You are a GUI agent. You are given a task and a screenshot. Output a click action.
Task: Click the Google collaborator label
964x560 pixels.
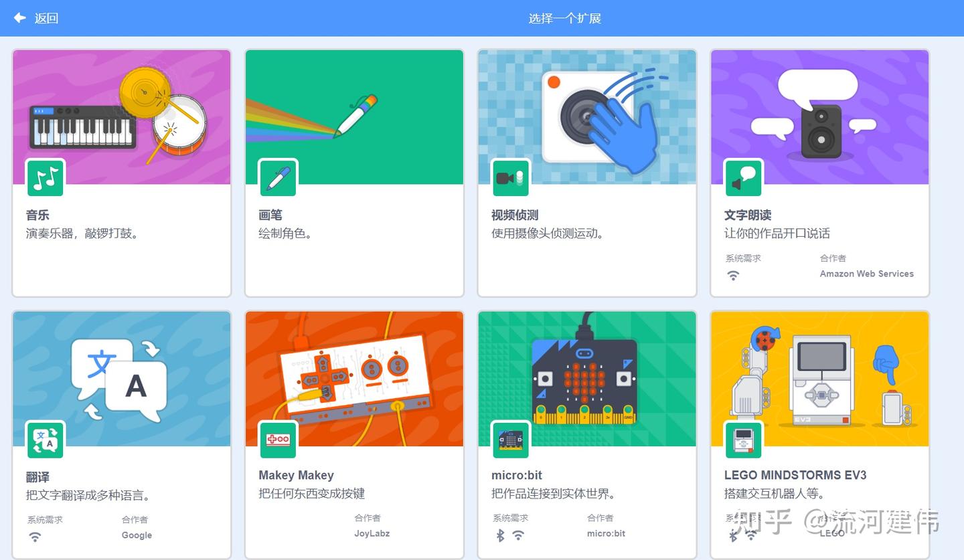[137, 535]
